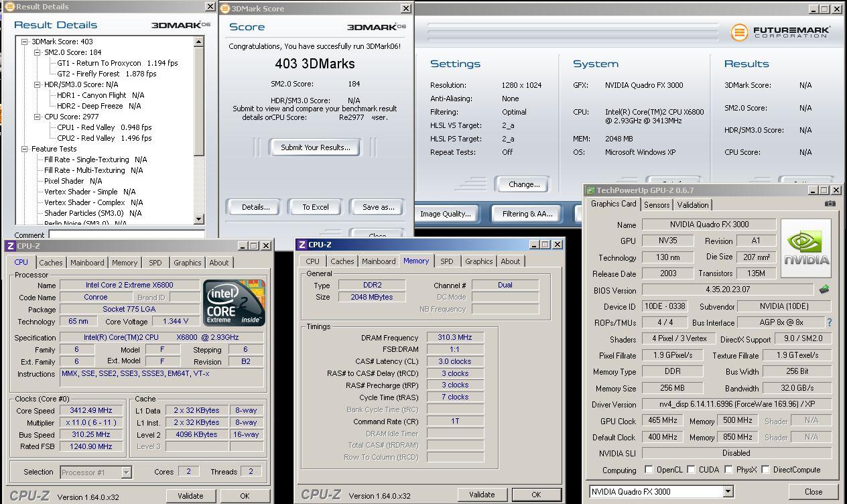The width and height of the screenshot is (847, 504).
Task: Click the Memory CPU-Z window title icon
Action: coord(302,245)
